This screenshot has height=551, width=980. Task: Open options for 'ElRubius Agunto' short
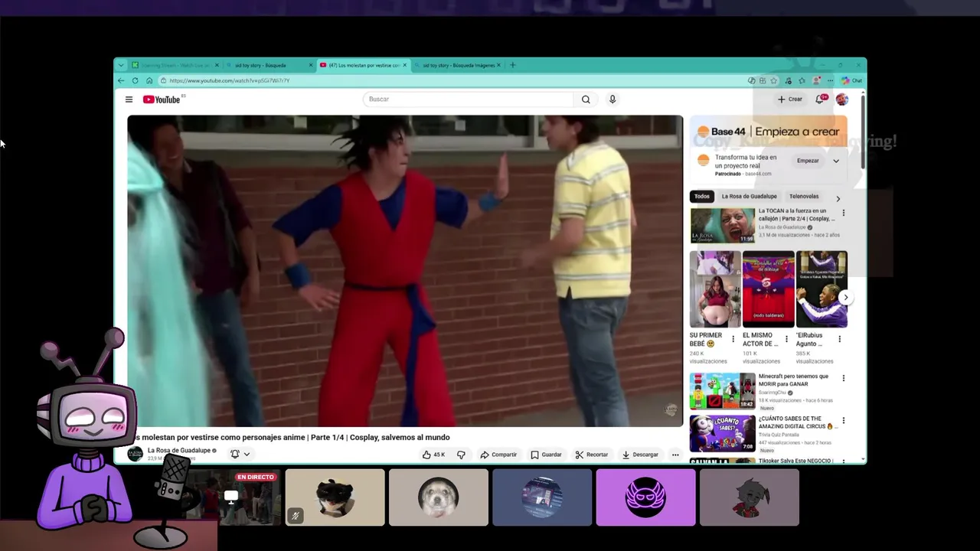pos(839,339)
